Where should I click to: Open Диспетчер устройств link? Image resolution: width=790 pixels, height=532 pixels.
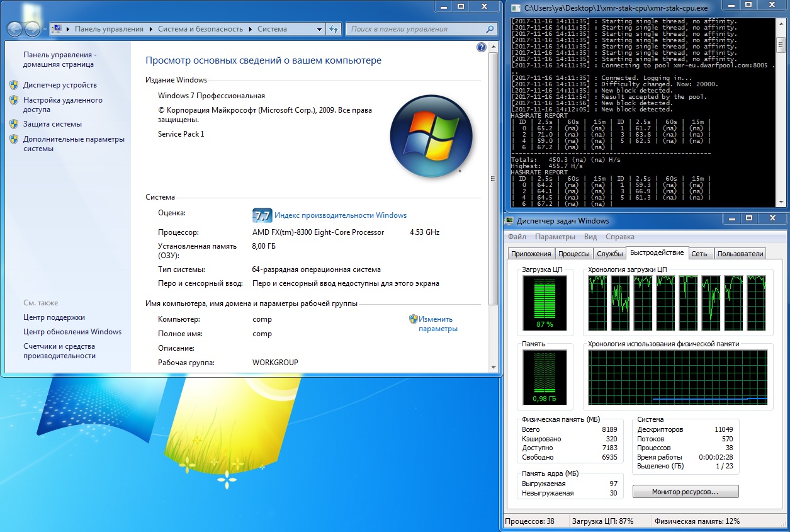click(60, 85)
